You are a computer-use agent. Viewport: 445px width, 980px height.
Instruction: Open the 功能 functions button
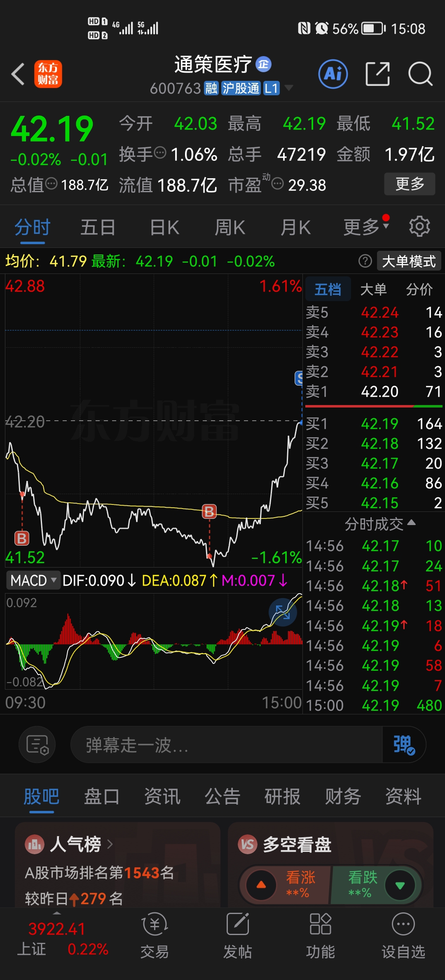tap(320, 935)
